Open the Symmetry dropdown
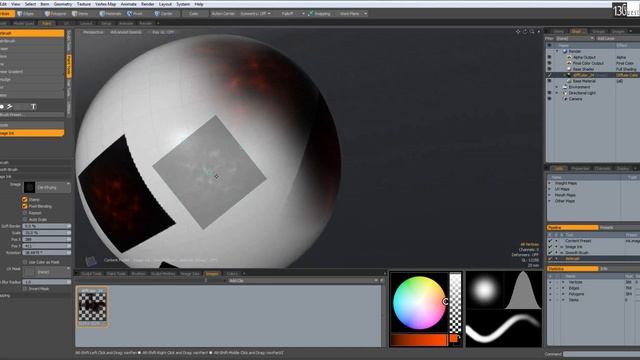640x360 pixels. pyautogui.click(x=256, y=13)
